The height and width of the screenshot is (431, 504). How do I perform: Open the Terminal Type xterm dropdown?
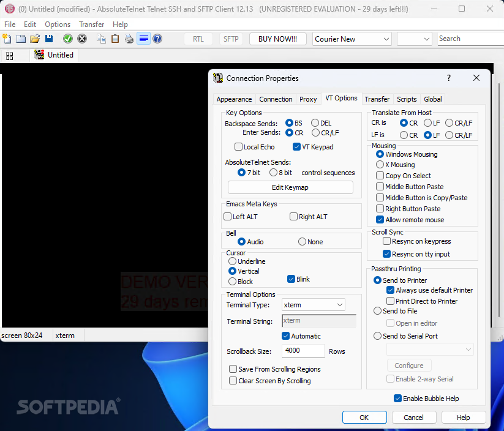coord(314,305)
